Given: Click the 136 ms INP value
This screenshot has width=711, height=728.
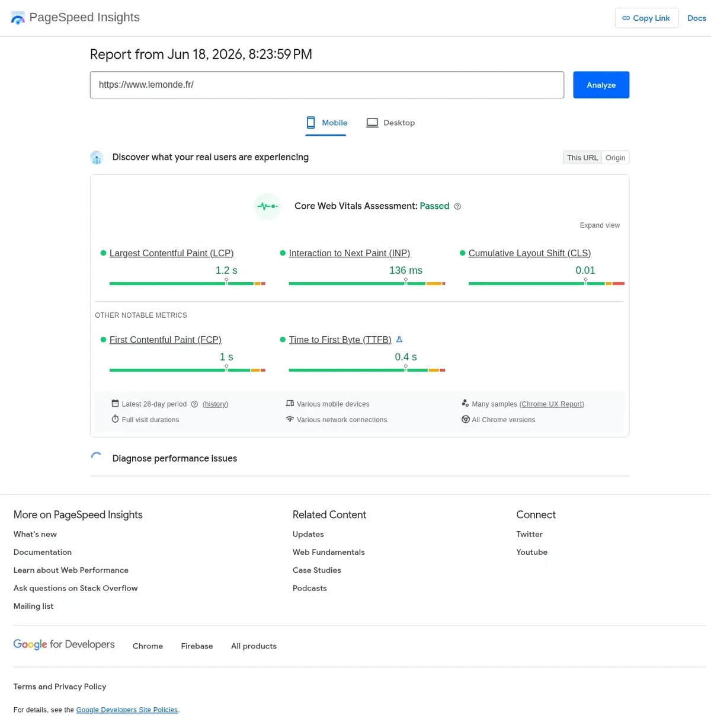Looking at the screenshot, I should (406, 270).
